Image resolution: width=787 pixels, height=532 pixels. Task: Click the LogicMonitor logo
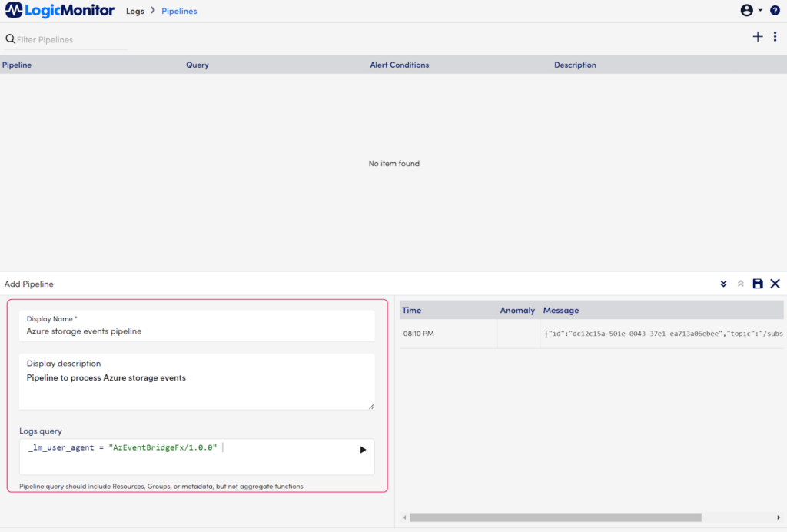click(x=60, y=10)
